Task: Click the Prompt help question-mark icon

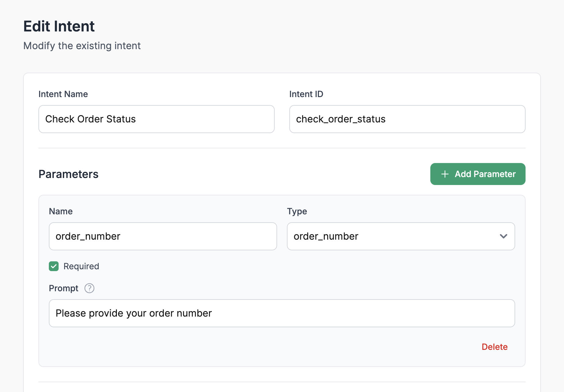Action: tap(89, 288)
